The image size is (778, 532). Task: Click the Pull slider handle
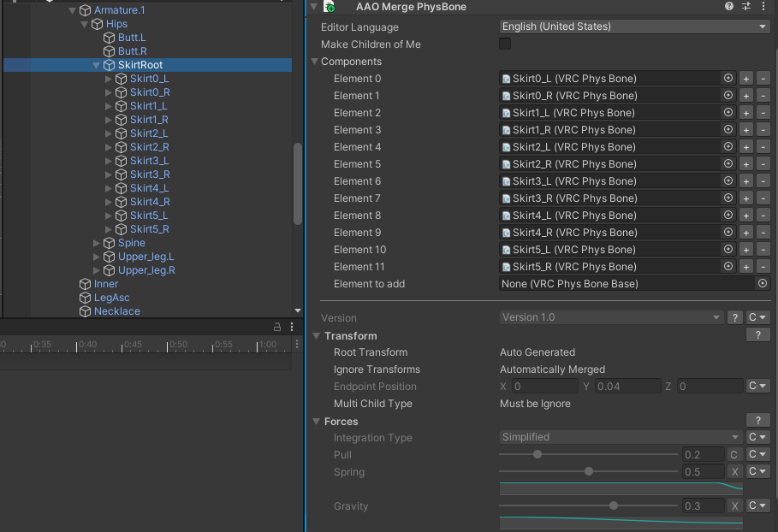point(537,455)
